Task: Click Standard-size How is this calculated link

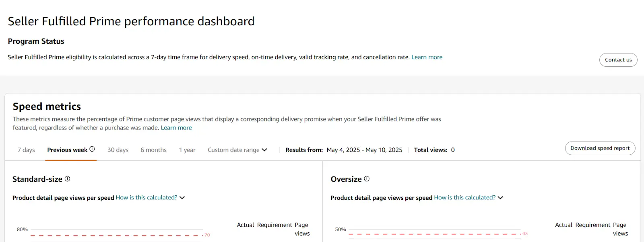Action: [147, 197]
